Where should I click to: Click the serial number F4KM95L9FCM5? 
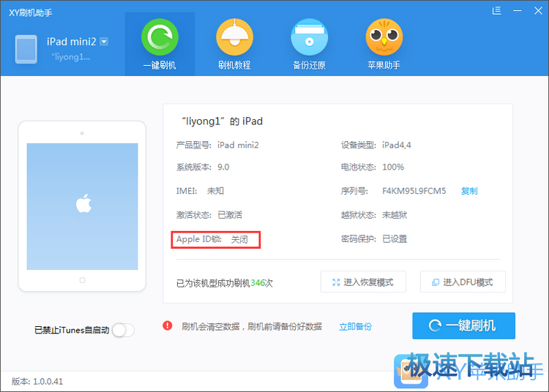414,191
